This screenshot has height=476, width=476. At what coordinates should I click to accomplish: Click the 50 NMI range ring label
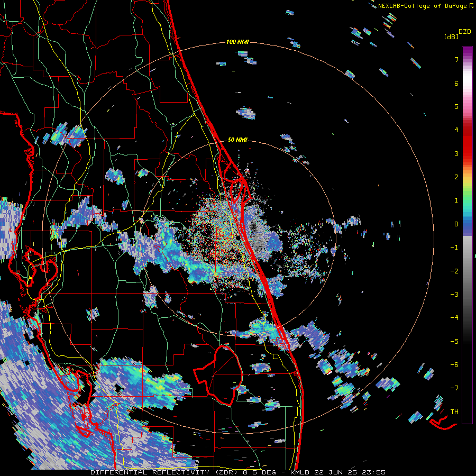237,140
